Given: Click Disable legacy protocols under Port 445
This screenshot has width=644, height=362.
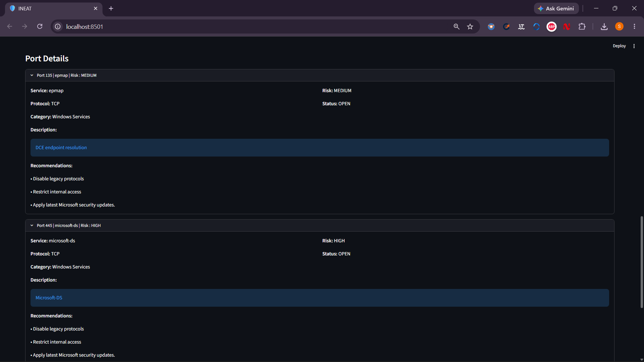Looking at the screenshot, I should (57, 329).
